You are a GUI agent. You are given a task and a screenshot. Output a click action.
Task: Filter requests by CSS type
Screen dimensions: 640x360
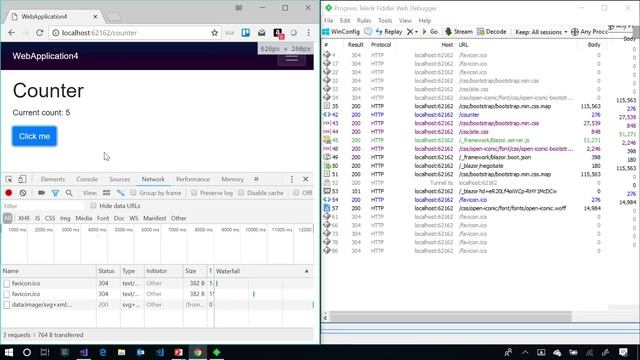pos(50,218)
